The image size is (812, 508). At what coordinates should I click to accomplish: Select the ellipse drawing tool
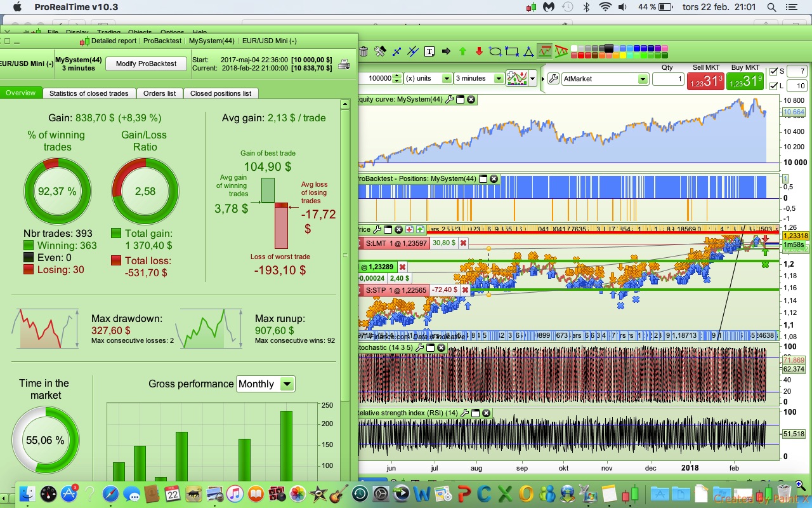coord(495,51)
